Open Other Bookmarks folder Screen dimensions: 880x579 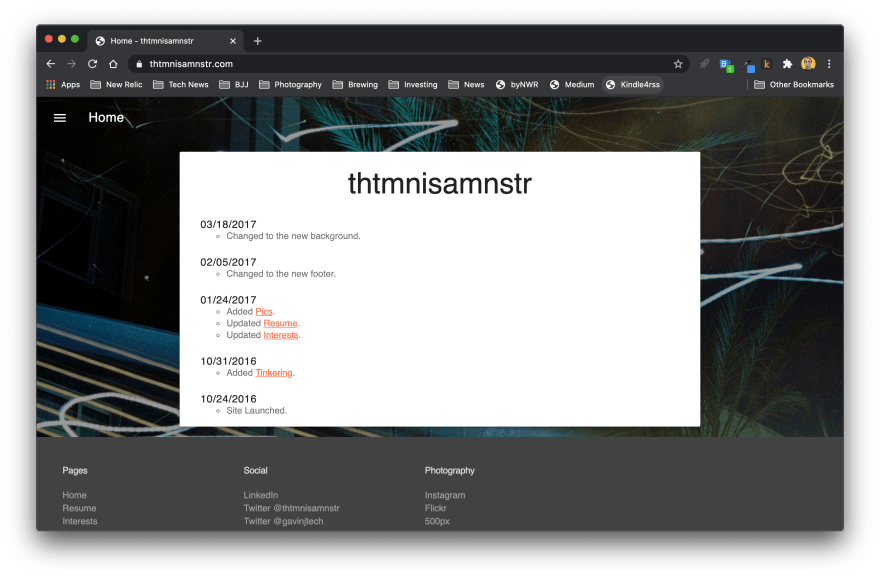[794, 85]
